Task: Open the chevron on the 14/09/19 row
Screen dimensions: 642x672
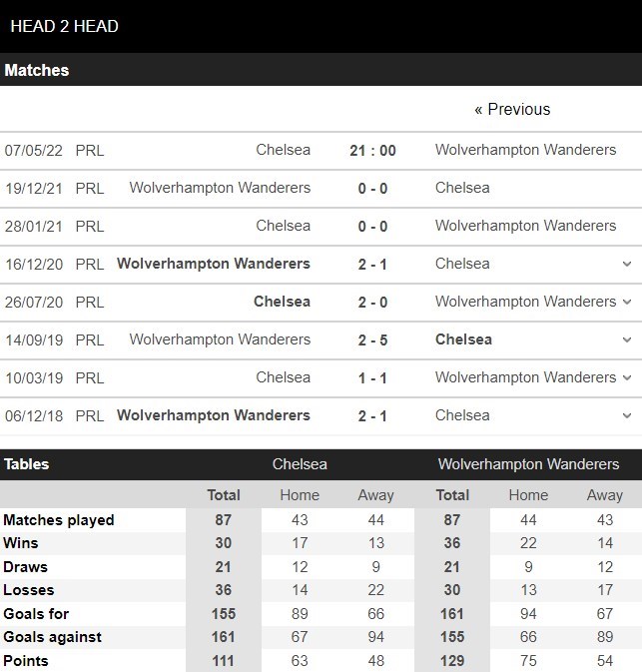Action: click(x=627, y=340)
